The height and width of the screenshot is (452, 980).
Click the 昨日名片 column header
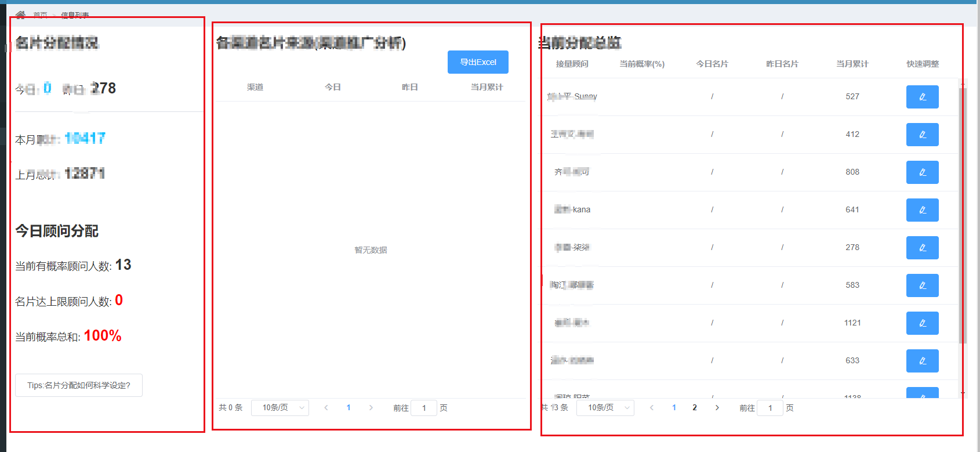tap(782, 64)
